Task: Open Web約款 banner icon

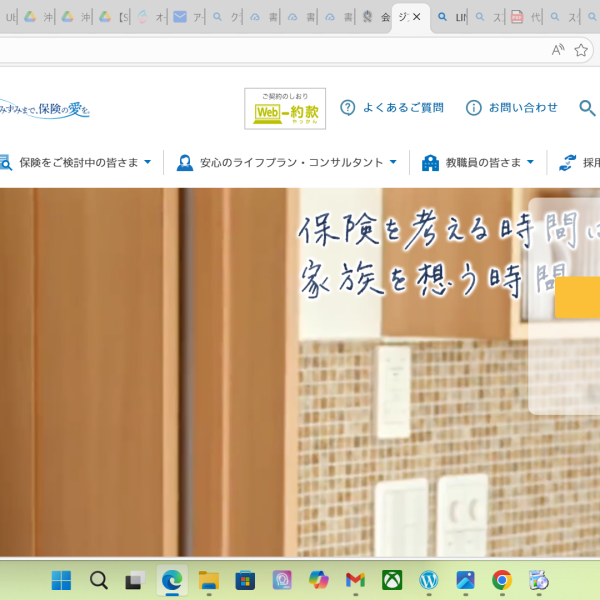Action: pyautogui.click(x=285, y=108)
